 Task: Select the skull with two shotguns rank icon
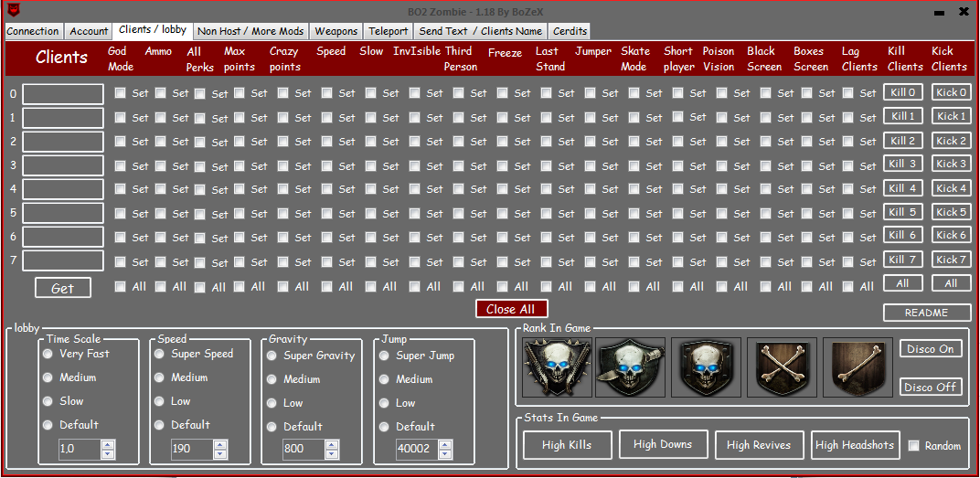tap(557, 368)
